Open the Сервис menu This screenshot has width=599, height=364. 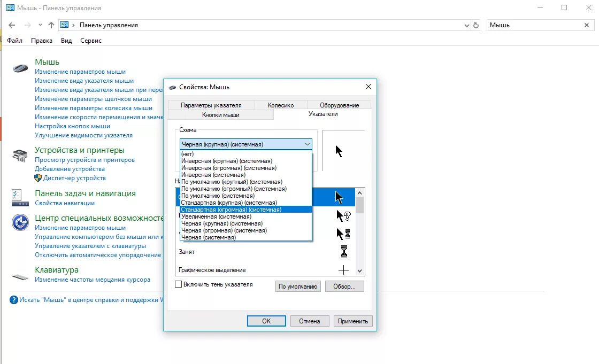click(91, 41)
